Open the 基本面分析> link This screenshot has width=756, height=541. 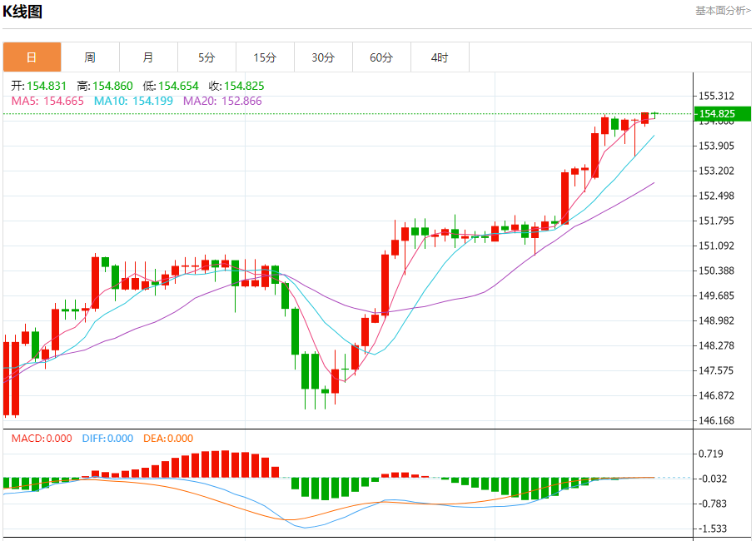(x=723, y=11)
